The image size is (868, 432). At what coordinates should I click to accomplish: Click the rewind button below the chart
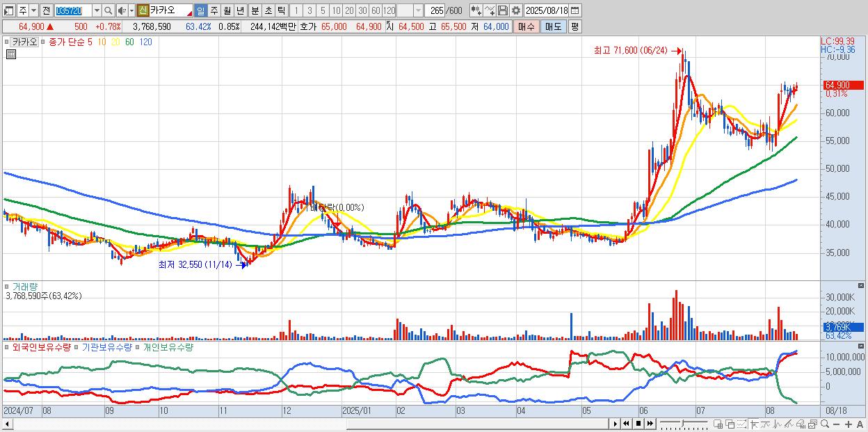pyautogui.click(x=626, y=424)
